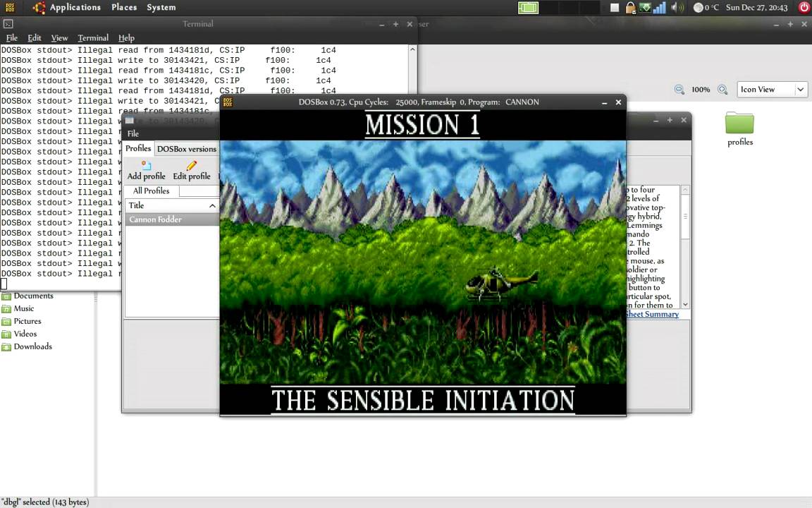Zoom out in the file browser
Viewport: 812px width, 508px height.
click(679, 89)
